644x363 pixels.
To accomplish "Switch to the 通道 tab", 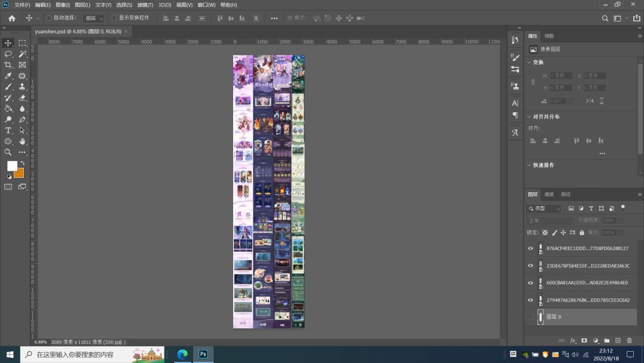I will [x=549, y=194].
